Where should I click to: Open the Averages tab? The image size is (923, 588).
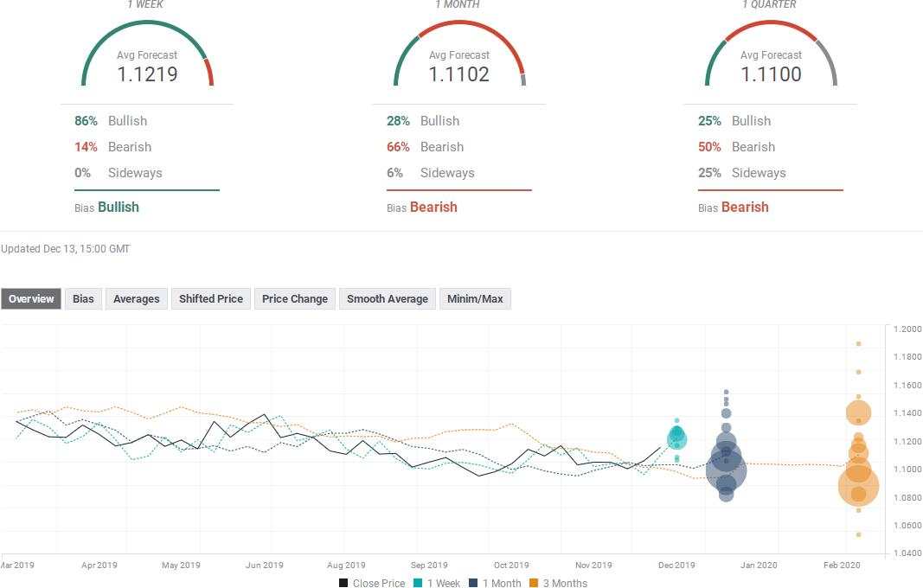click(x=136, y=299)
